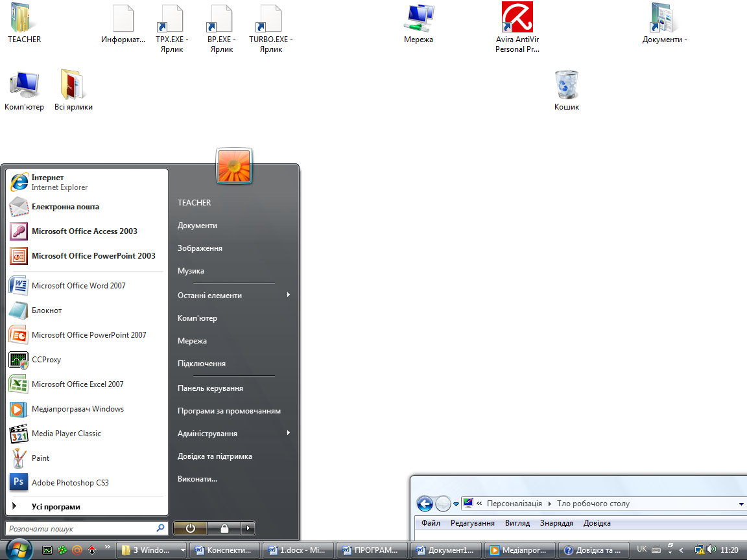Open Редагування menu
The height and width of the screenshot is (560, 747).
(473, 523)
